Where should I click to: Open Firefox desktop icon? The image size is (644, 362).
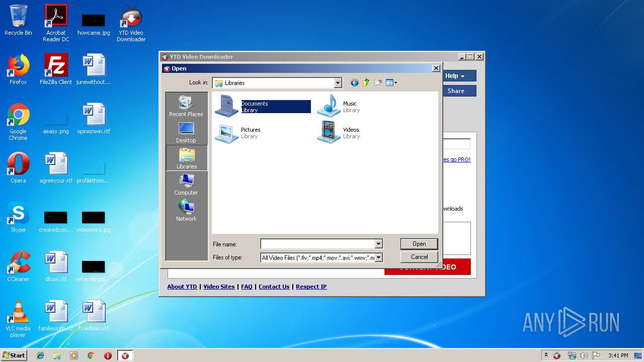18,69
